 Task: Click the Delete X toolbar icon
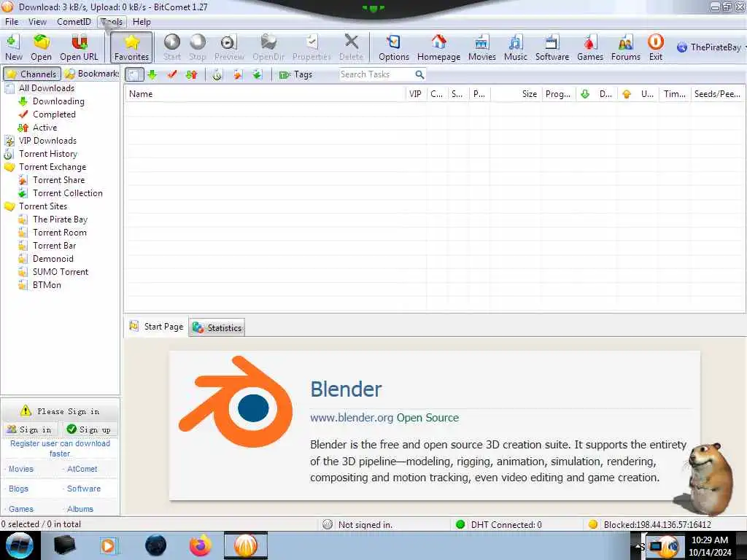351,47
